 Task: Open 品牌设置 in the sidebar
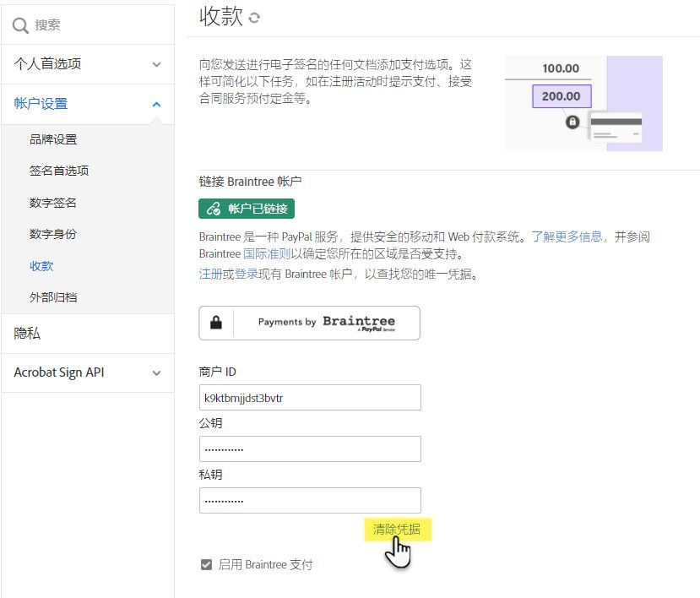[x=53, y=139]
